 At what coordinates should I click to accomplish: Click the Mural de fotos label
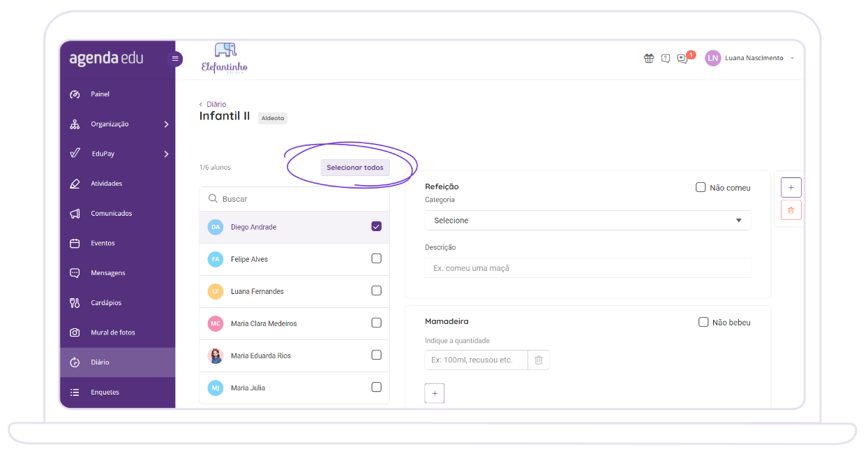click(x=113, y=332)
